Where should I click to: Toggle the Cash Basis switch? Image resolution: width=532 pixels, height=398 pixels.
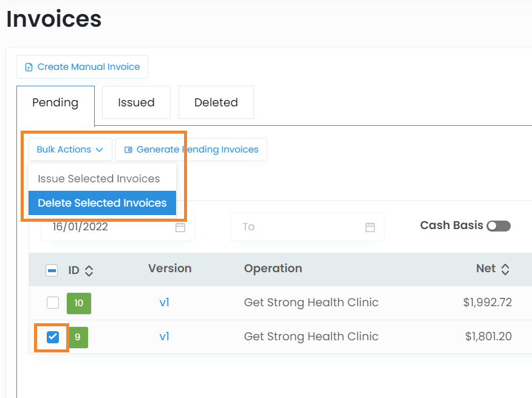(x=498, y=226)
